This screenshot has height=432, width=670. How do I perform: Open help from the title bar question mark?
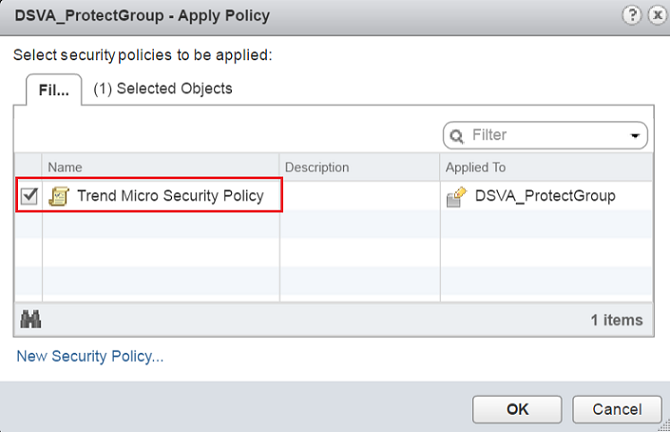(x=631, y=16)
